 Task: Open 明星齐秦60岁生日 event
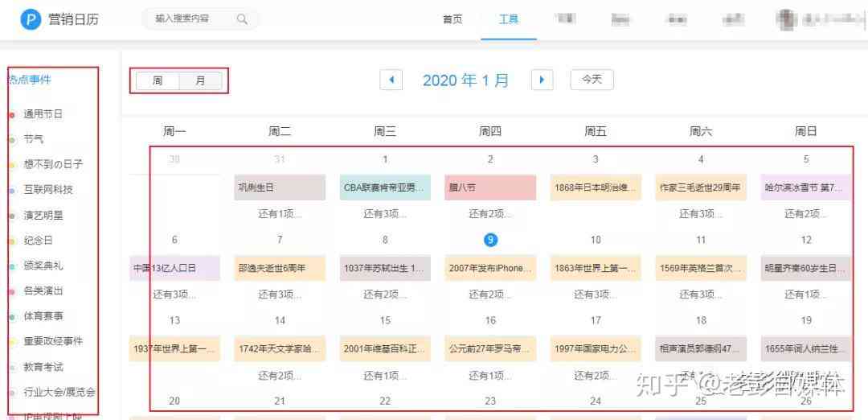806,268
